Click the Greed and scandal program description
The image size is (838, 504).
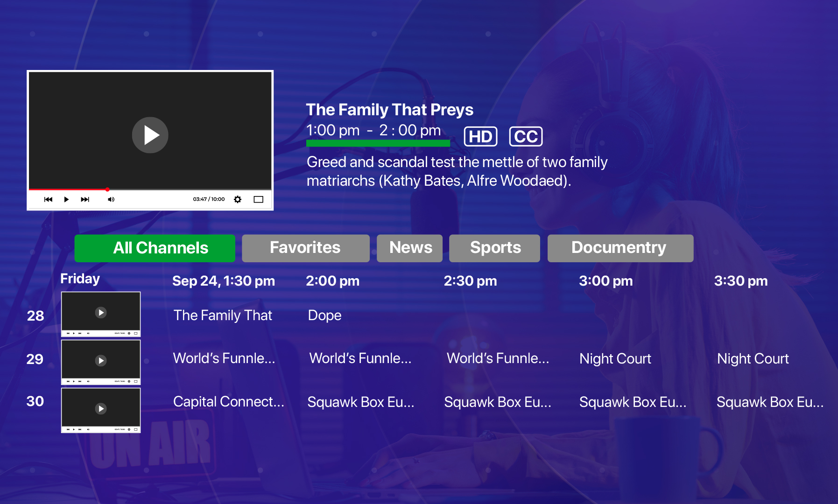[x=457, y=171]
